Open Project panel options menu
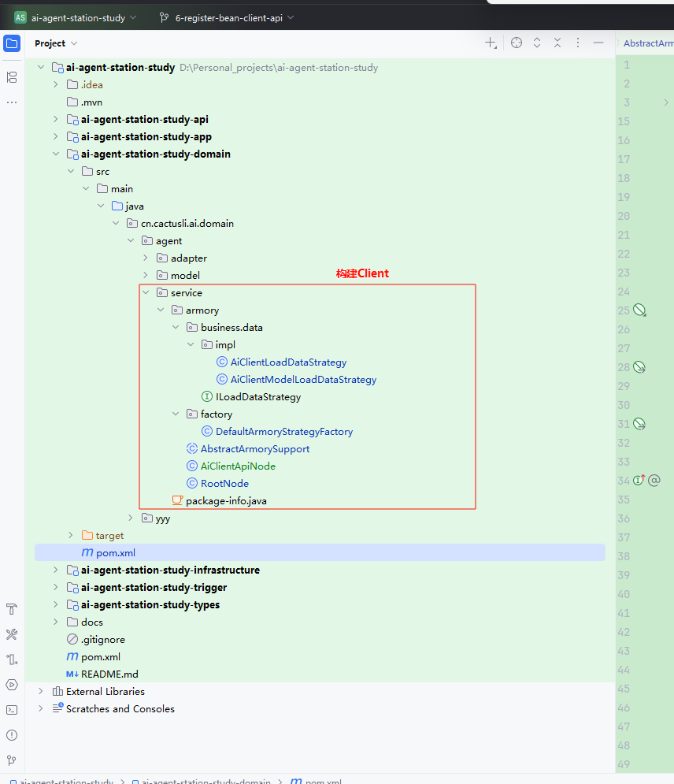 pyautogui.click(x=578, y=43)
